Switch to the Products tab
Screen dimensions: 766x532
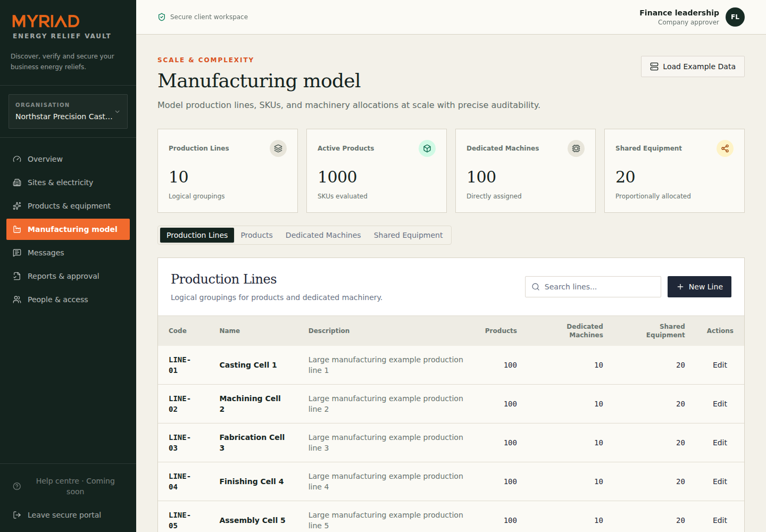[x=256, y=235]
